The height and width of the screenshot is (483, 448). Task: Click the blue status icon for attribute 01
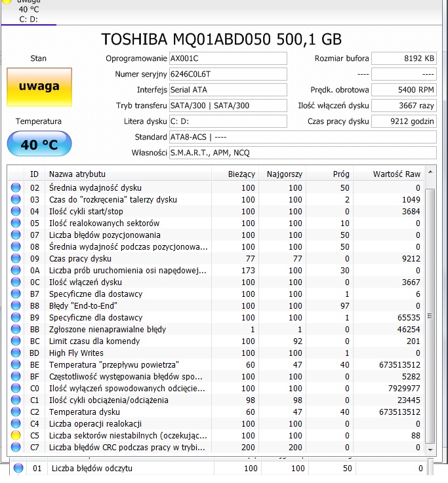pyautogui.click(x=18, y=468)
